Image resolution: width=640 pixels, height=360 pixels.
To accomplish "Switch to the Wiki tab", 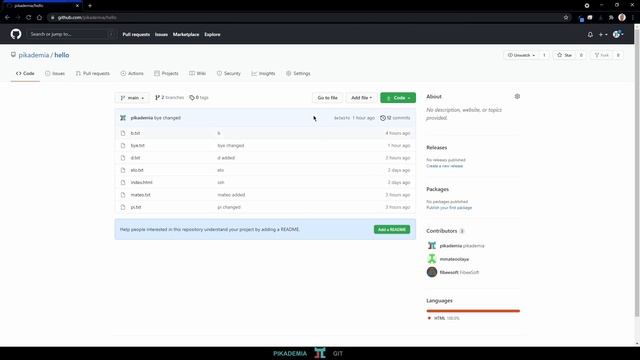I will tap(198, 73).
